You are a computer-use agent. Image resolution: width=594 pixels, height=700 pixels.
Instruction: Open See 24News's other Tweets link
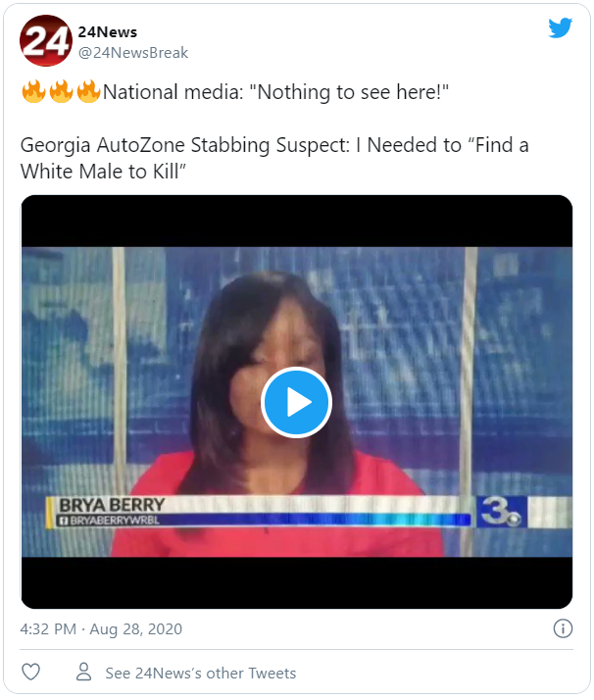click(x=200, y=673)
